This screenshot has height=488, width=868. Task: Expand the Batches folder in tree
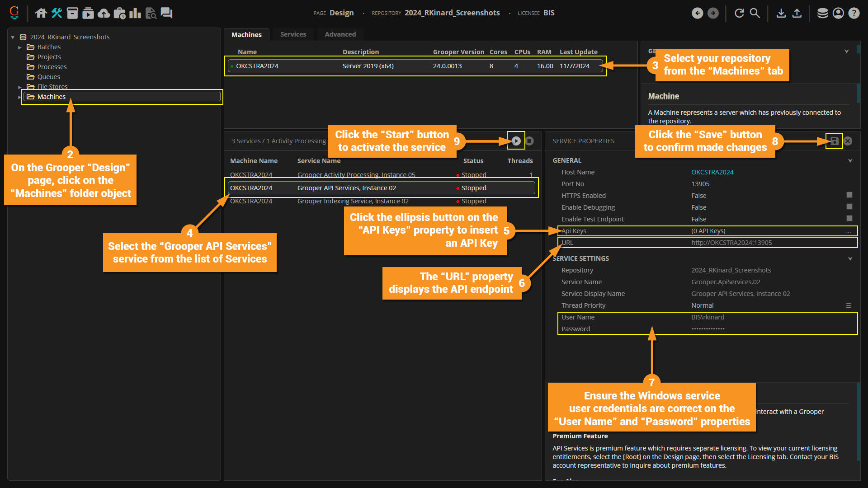(20, 47)
